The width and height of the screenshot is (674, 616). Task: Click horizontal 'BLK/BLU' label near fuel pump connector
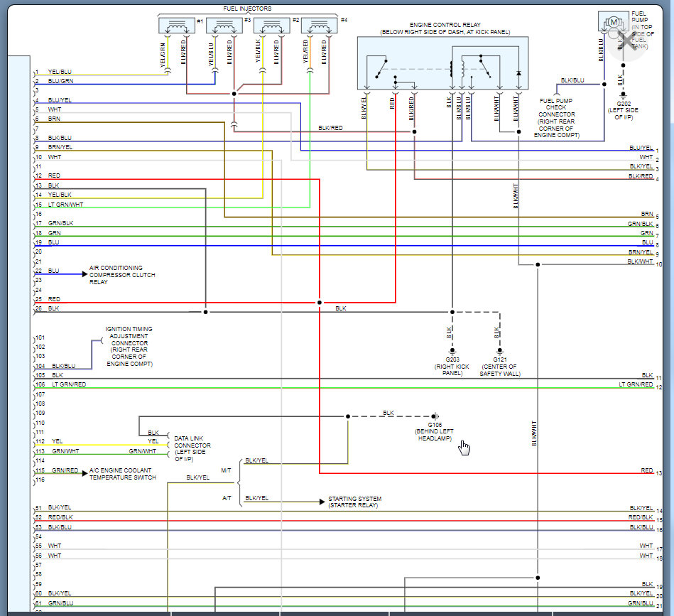(572, 80)
